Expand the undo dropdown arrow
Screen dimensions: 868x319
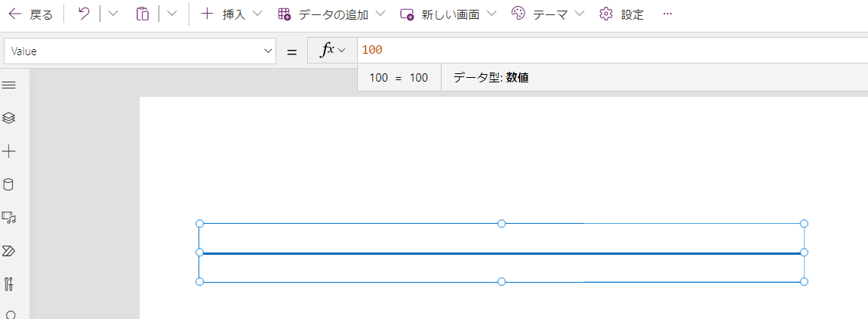click(x=112, y=14)
